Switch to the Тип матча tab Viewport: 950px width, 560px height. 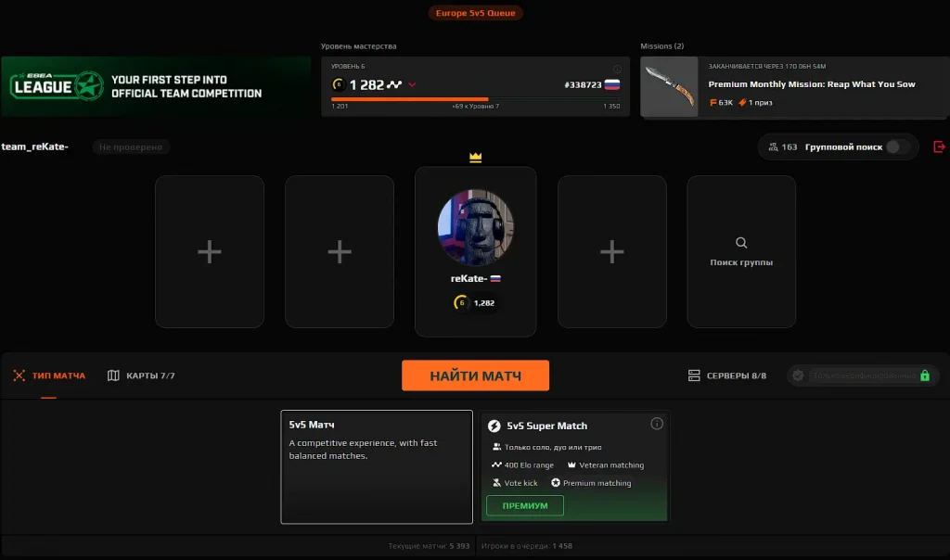click(49, 375)
